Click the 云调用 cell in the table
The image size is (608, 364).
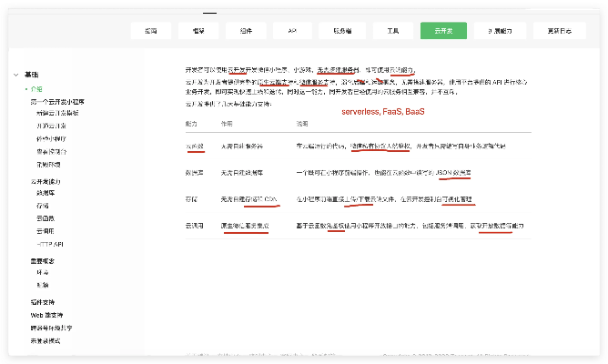point(194,225)
